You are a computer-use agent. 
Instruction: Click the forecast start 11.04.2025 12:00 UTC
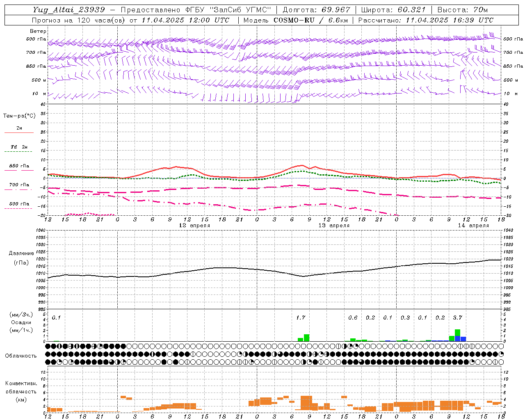coord(185,20)
